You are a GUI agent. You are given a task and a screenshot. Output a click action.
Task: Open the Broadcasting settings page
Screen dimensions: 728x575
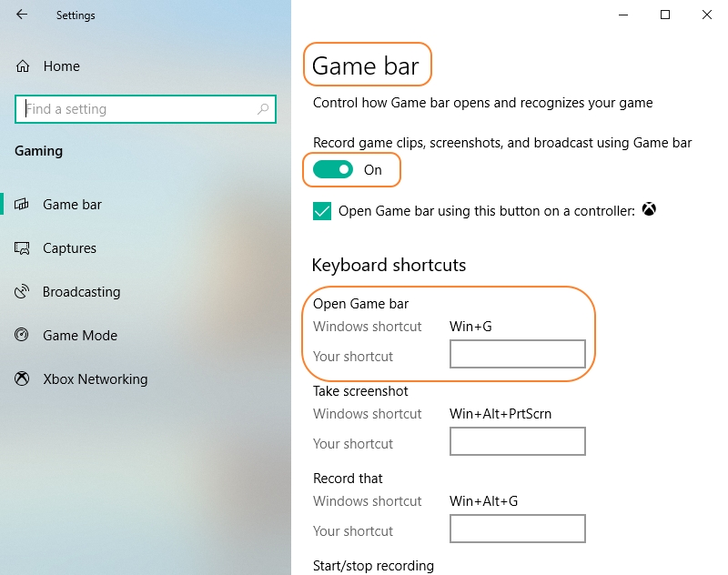[x=82, y=292]
